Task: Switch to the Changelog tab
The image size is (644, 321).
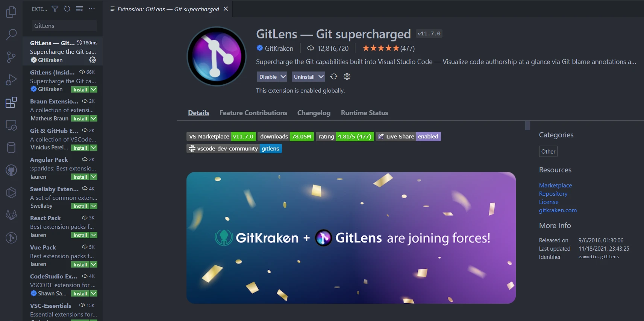Action: (x=314, y=113)
